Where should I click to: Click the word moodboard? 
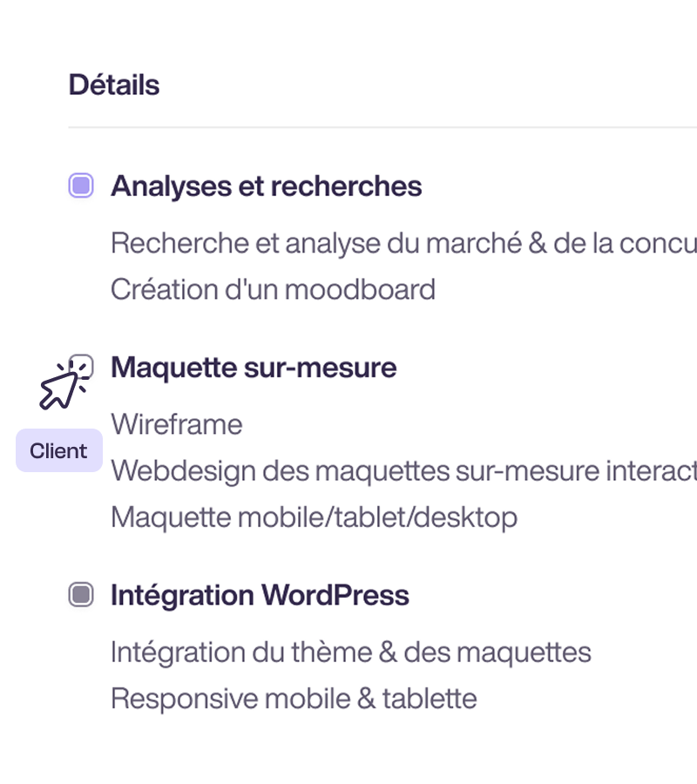click(360, 289)
